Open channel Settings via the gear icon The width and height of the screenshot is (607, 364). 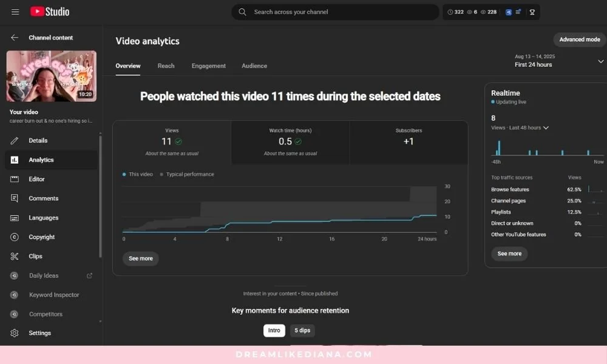[13, 332]
